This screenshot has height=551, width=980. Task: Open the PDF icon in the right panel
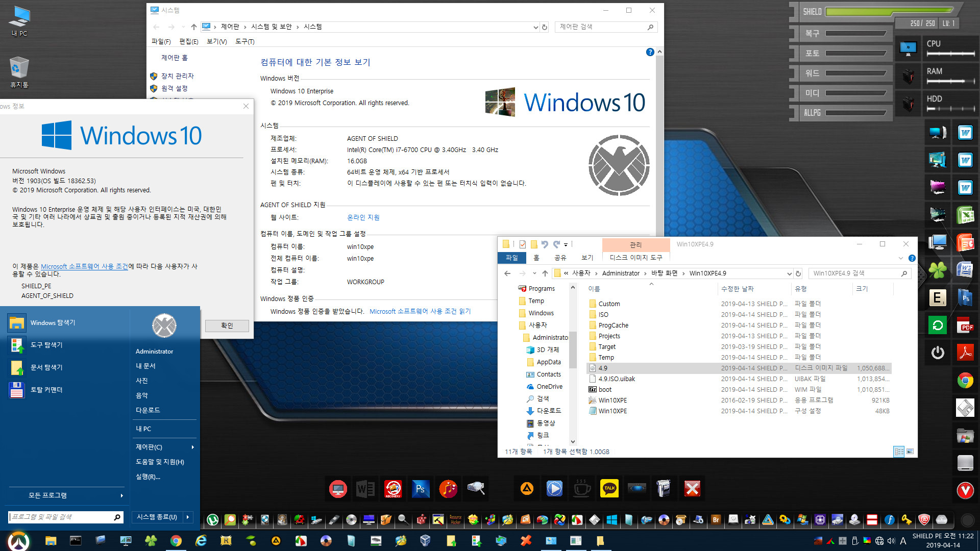[x=965, y=325]
